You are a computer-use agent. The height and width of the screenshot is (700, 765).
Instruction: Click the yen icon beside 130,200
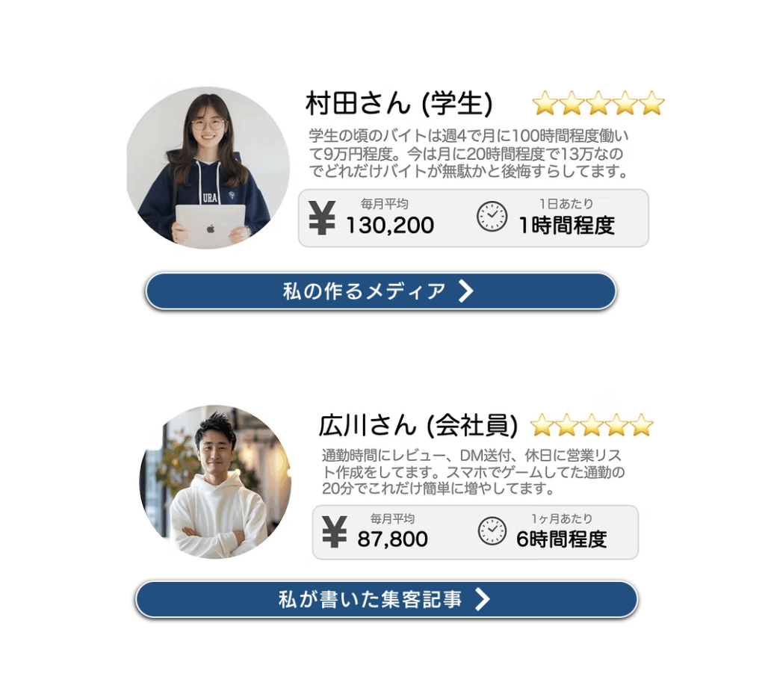322,218
